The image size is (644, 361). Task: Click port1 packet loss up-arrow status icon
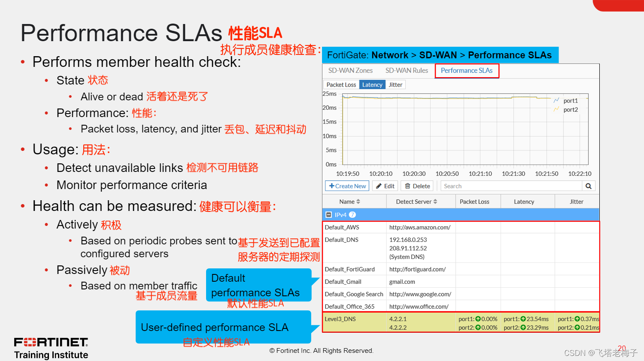point(478,319)
